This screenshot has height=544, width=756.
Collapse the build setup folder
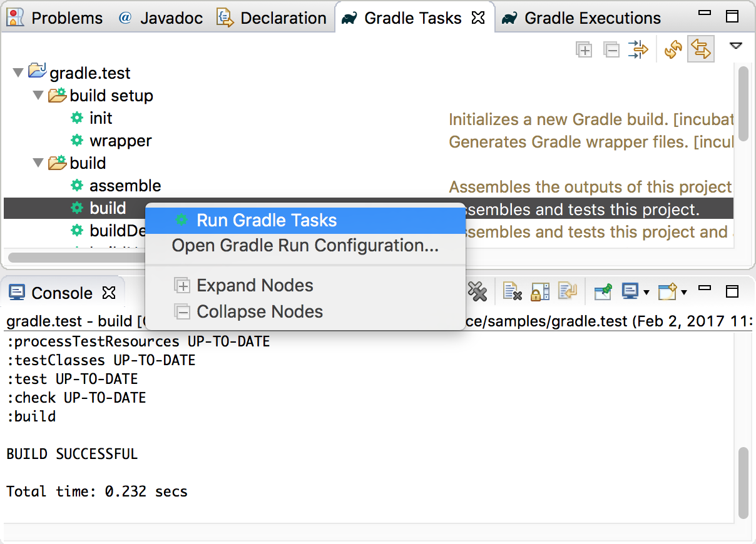pyautogui.click(x=38, y=95)
